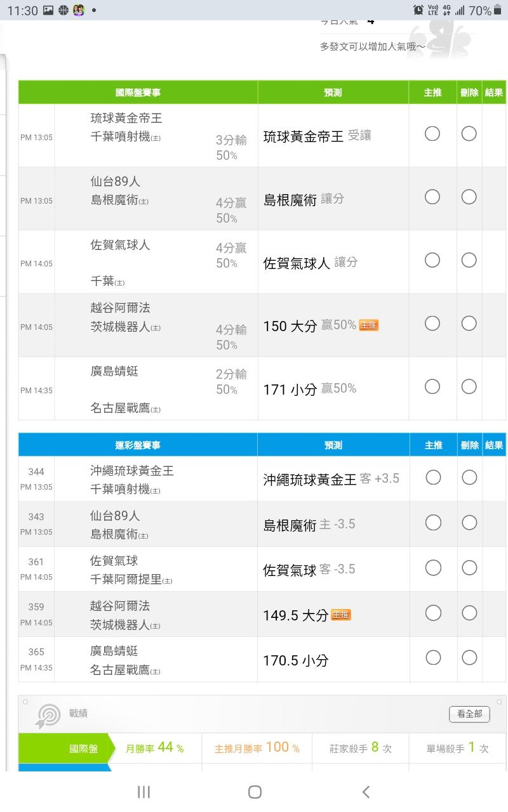Screen dimensions: 508x812
Task: Tap the Android back arrow icon
Action: tap(366, 791)
